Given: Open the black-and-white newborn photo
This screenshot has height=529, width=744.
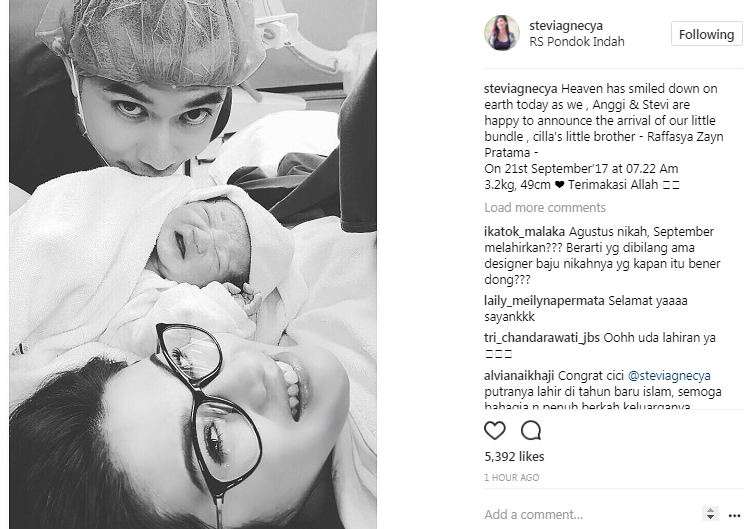Looking at the screenshot, I should (193, 264).
